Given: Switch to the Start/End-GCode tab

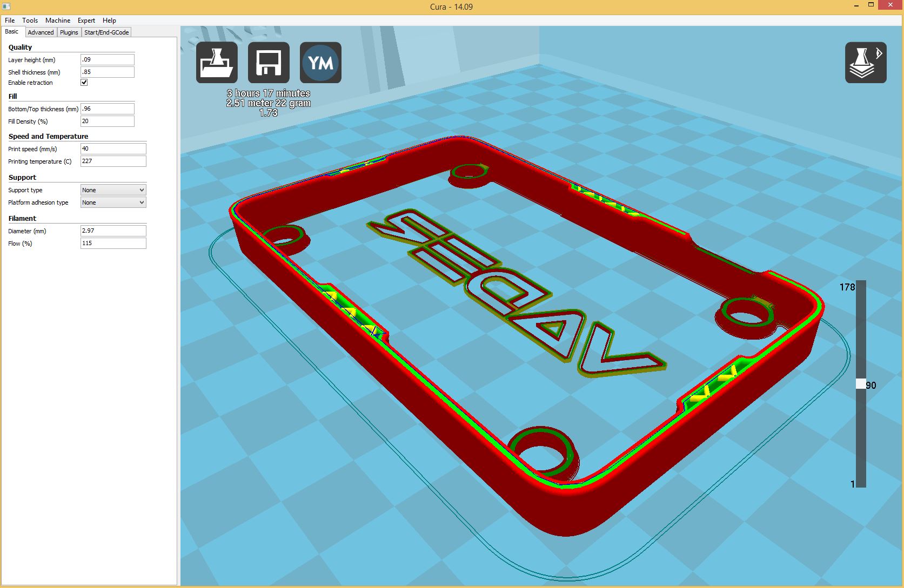Looking at the screenshot, I should click(x=106, y=32).
